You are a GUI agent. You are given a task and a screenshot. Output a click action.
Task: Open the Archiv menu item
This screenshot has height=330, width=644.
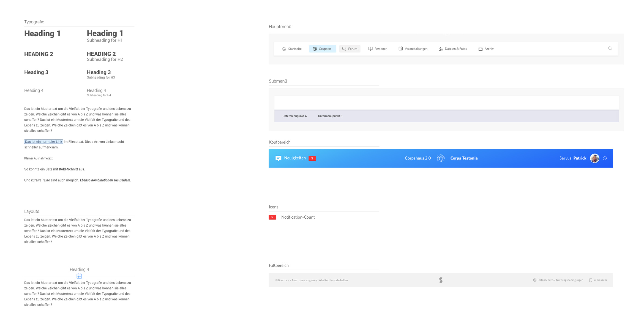(486, 49)
